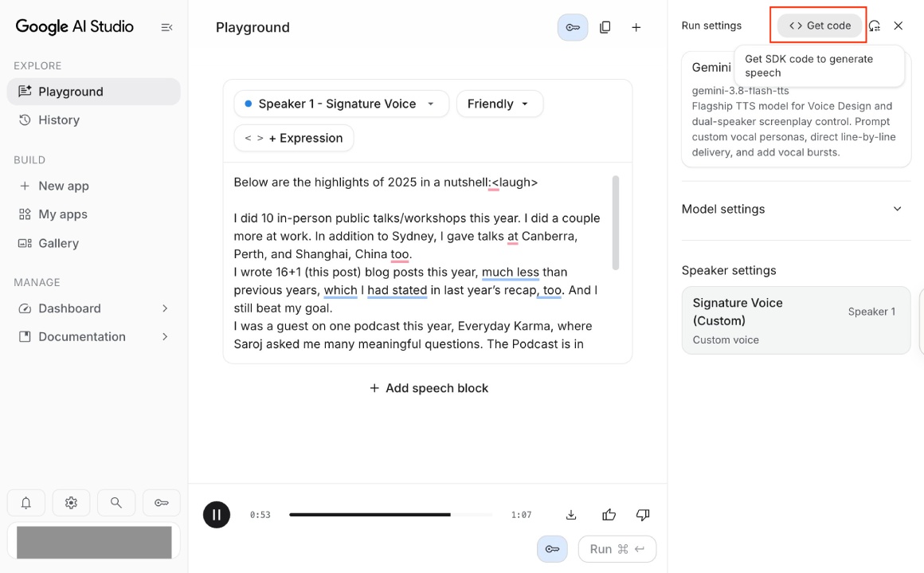Add an Expression tag
This screenshot has height=573, width=924.
[x=293, y=138]
